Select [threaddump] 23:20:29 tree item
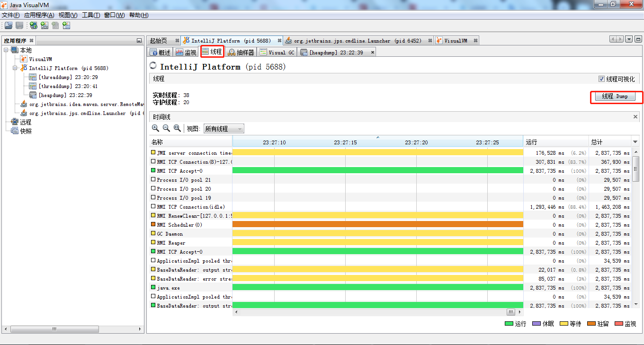This screenshot has width=644, height=345. coord(68,77)
